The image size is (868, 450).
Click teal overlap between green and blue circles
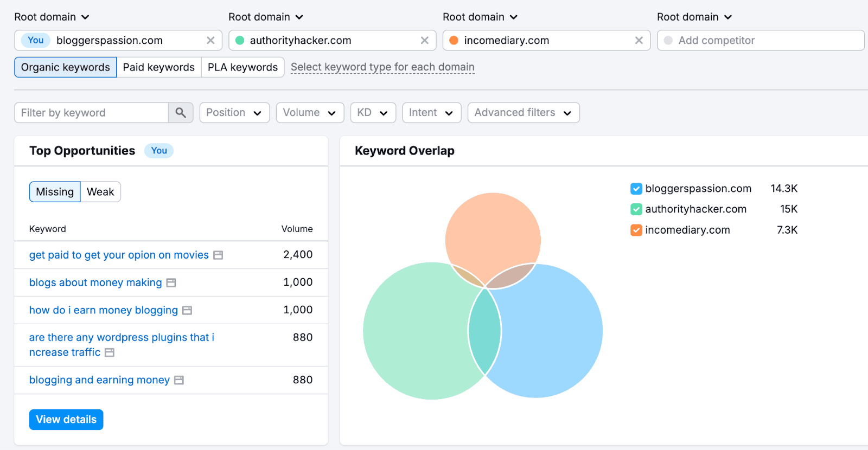click(x=484, y=332)
